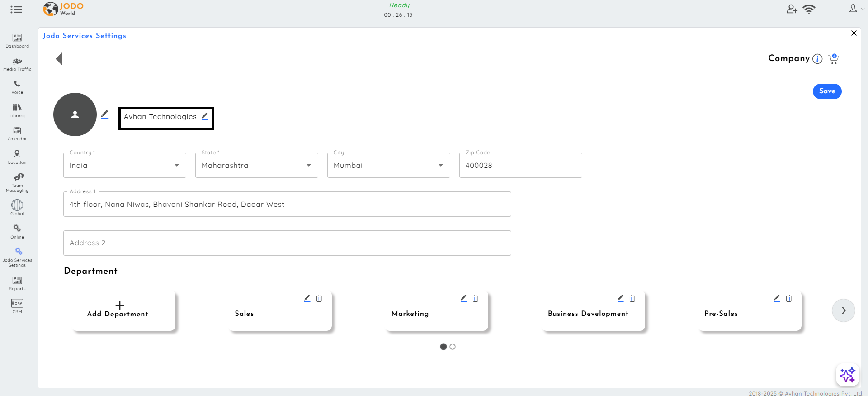Click the Jodo Services Settings title
Screen dimensions: 868x396
coord(85,36)
